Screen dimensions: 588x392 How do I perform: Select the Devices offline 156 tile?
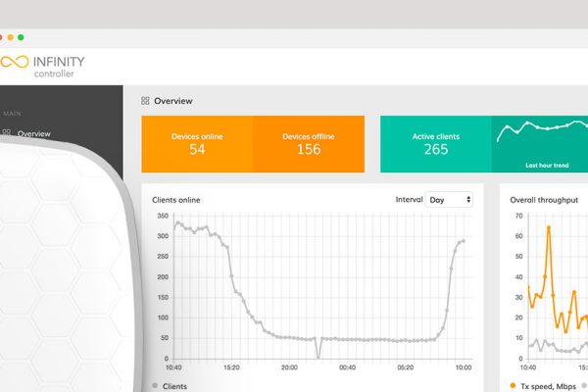(309, 144)
